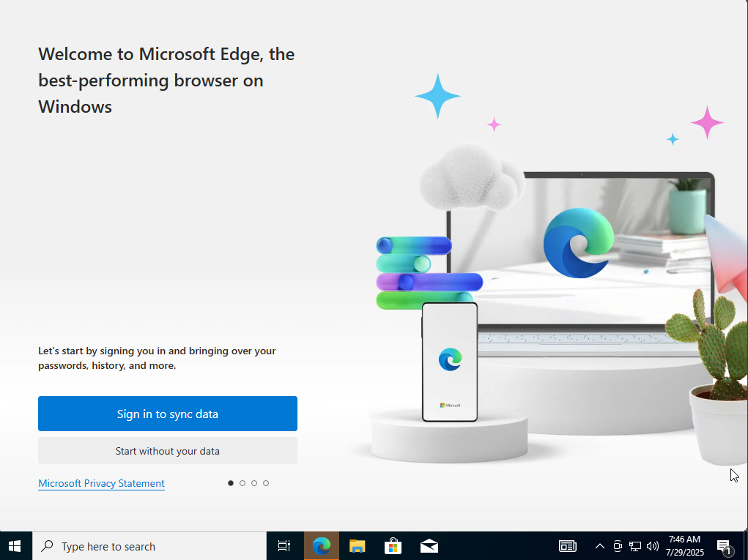Open the Mail app in taskbar
This screenshot has height=560, width=748.
click(429, 546)
